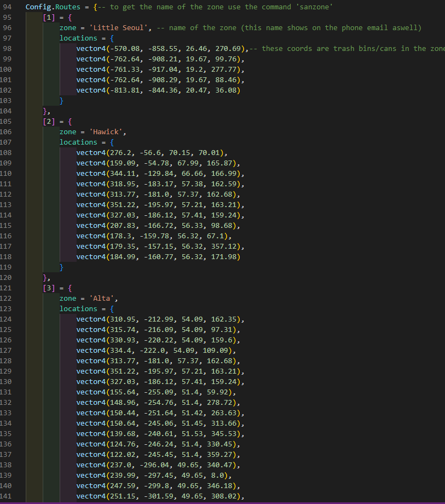
Task: Click line number 94 in the gutter
Action: [x=7, y=7]
